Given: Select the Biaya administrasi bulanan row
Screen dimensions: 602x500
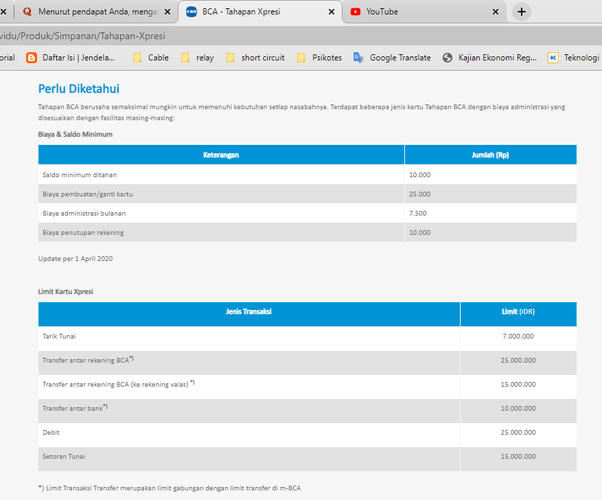Looking at the screenshot, I should pyautogui.click(x=307, y=213).
